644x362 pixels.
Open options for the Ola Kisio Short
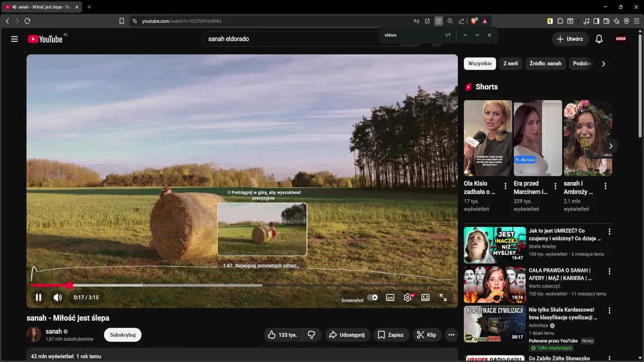pyautogui.click(x=506, y=186)
